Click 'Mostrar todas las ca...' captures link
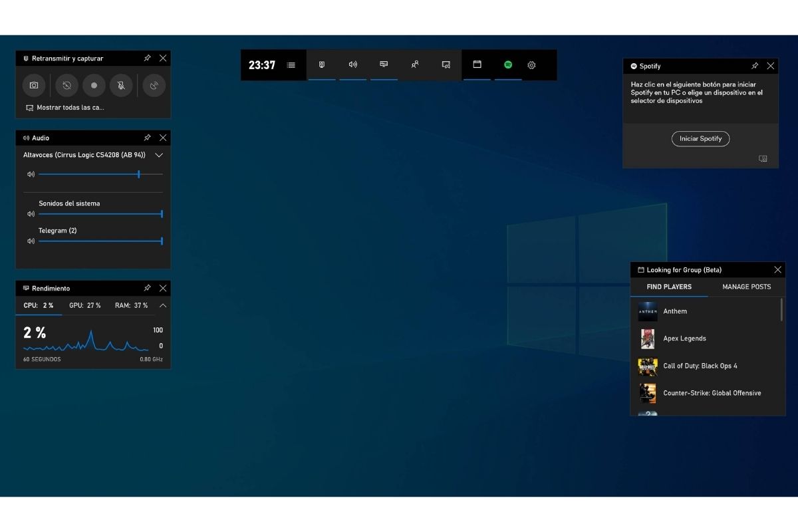This screenshot has height=532, width=798. (65, 108)
